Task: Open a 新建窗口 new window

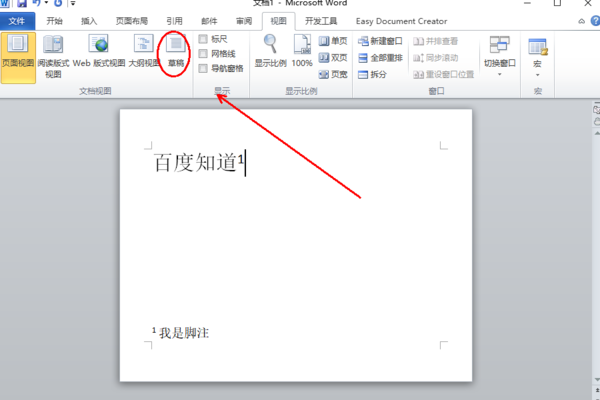Action: (380, 41)
